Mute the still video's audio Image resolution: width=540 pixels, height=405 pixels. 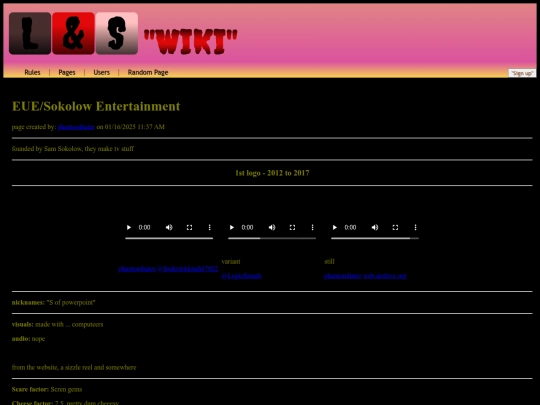375,227
